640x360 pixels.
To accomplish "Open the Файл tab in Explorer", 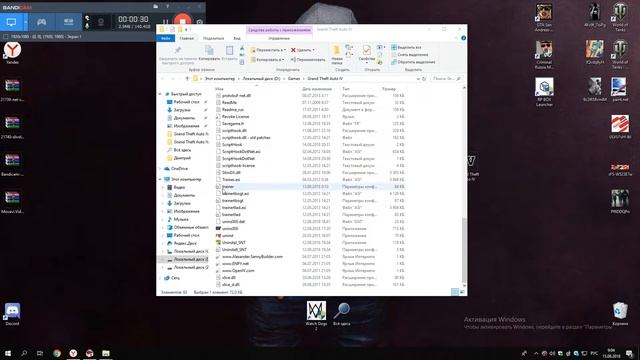I will (x=166, y=38).
